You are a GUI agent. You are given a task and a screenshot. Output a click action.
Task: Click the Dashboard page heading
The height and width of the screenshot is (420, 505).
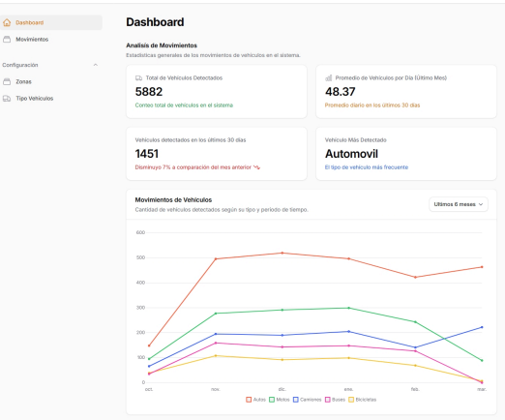155,22
